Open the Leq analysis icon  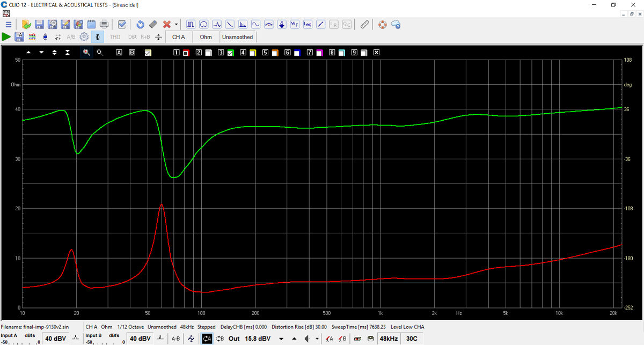308,24
